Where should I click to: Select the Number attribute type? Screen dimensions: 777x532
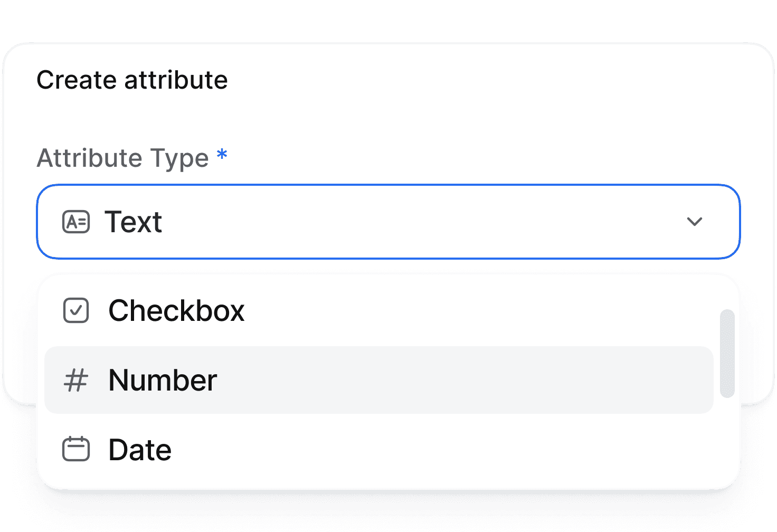click(x=163, y=380)
